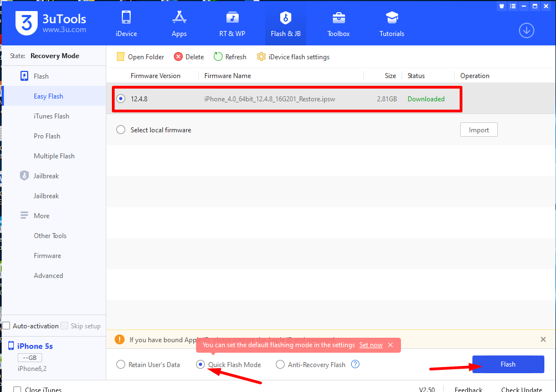The image size is (556, 392).
Task: Click the Status column header
Action: pos(416,76)
